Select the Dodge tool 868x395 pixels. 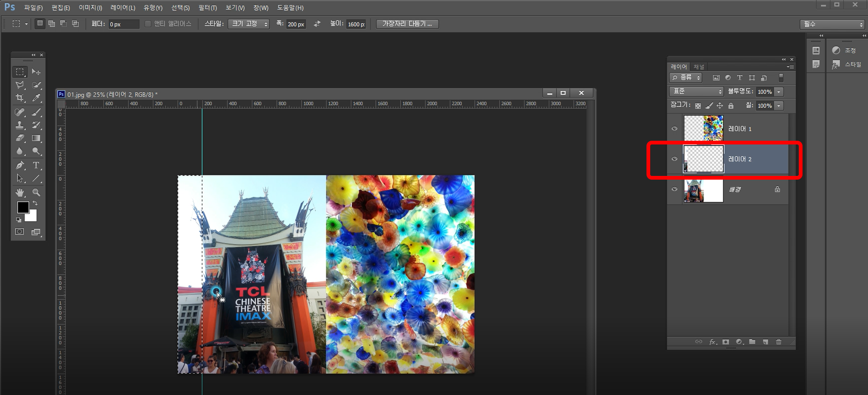click(x=36, y=151)
